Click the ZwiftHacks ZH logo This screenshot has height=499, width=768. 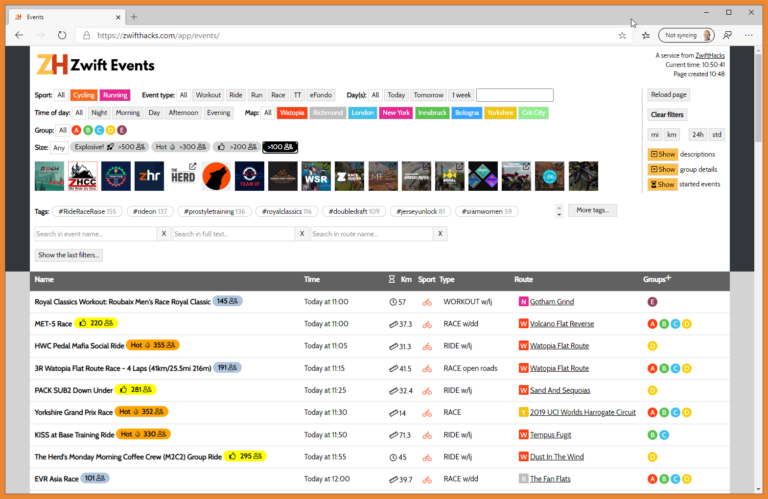(x=52, y=65)
